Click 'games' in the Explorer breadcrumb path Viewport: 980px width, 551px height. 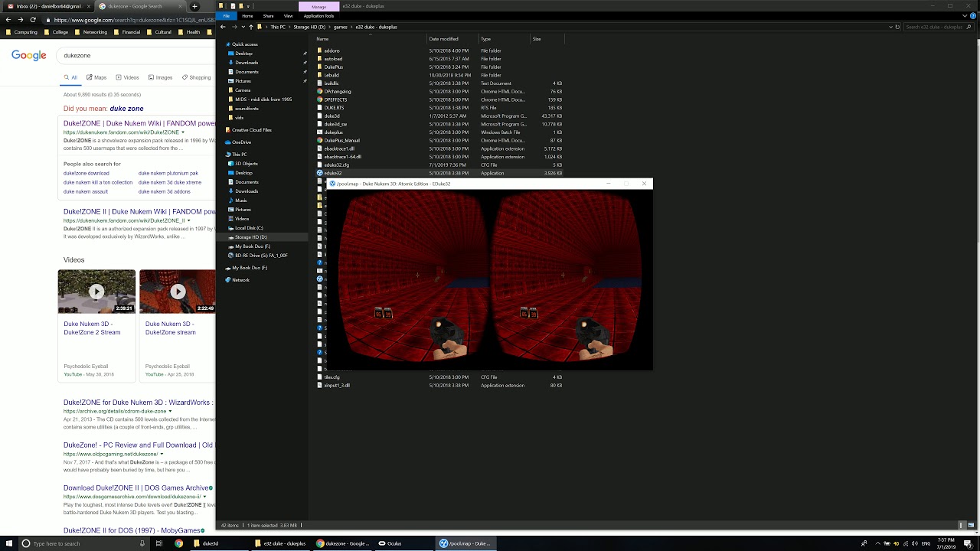pos(340,27)
